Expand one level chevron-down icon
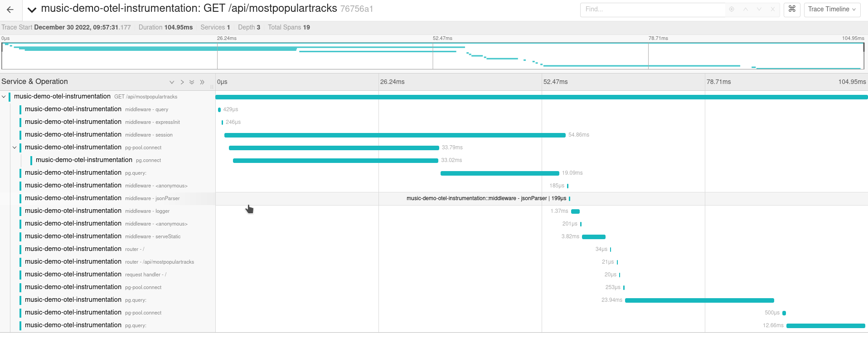868x344 pixels. click(x=172, y=82)
